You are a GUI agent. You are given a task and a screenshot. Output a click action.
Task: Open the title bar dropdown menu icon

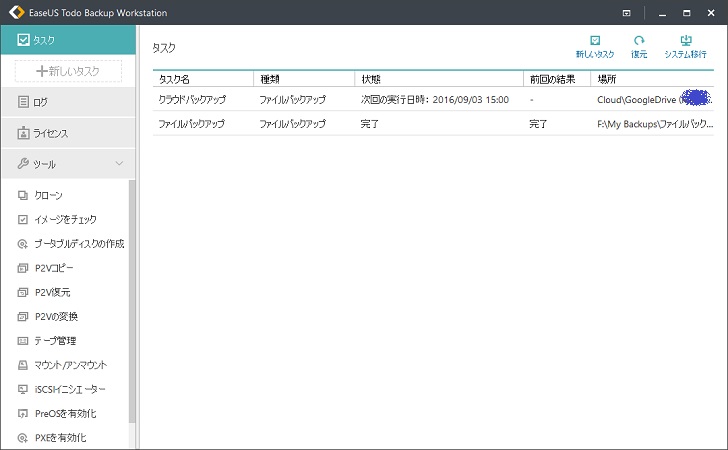[626, 13]
